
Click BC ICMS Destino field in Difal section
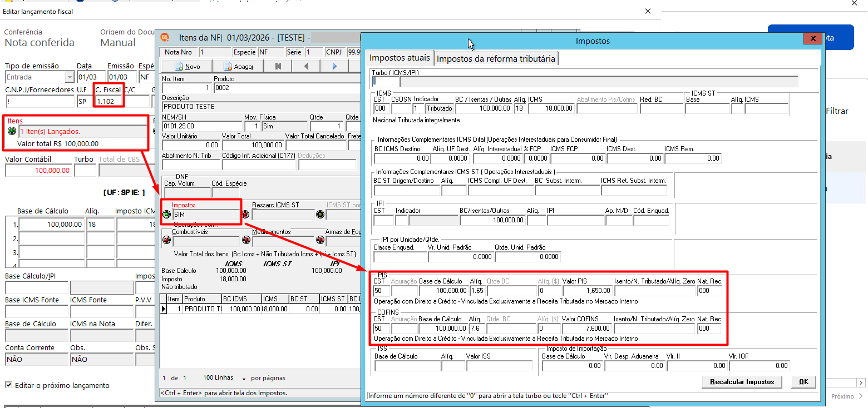[x=402, y=158]
